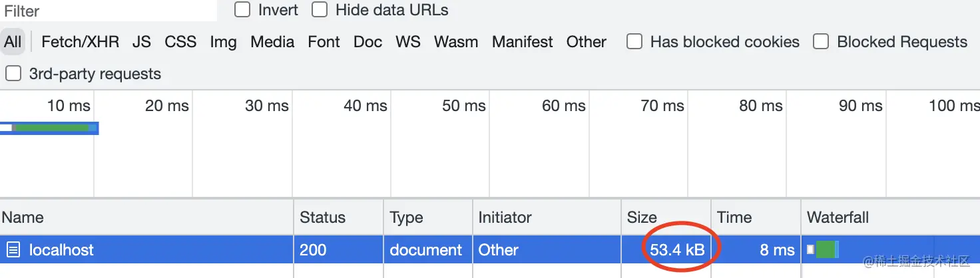
Task: Filter requests by Fetch/XHR
Action: coord(80,42)
